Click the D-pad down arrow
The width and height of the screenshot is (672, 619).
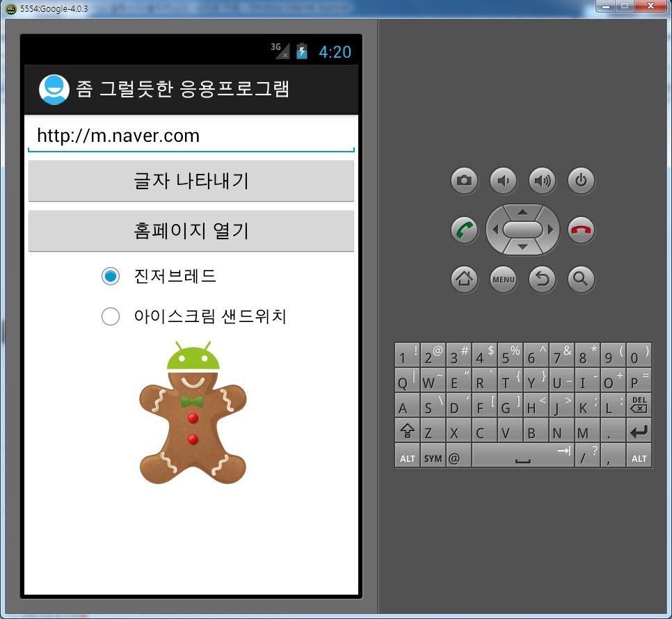tap(522, 247)
